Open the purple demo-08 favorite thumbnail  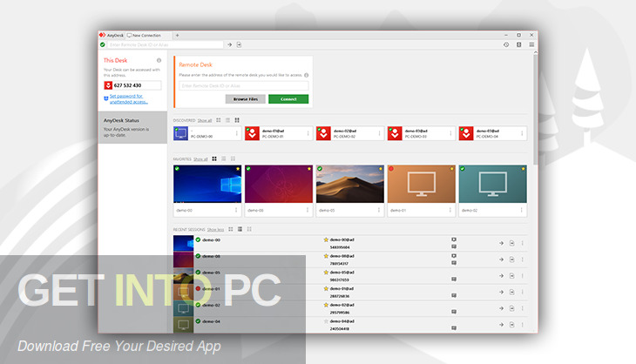pyautogui.click(x=279, y=184)
